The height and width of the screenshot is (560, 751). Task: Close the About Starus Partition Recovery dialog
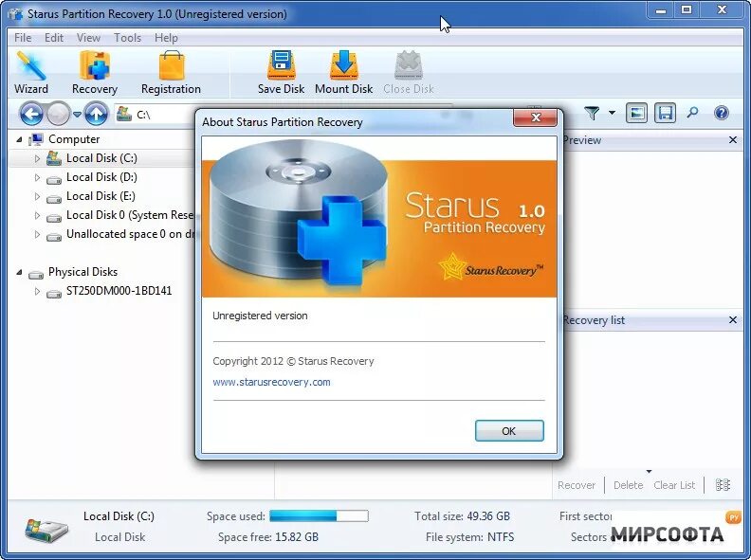point(536,117)
